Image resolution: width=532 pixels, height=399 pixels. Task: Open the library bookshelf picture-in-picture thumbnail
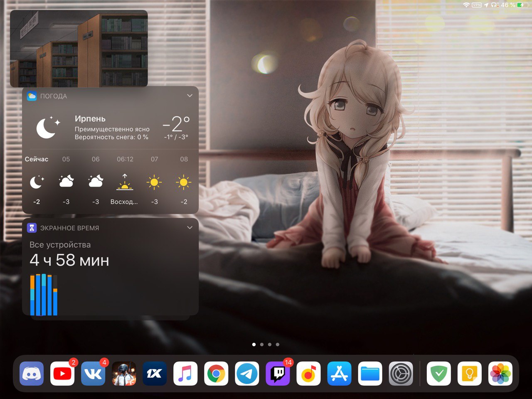[79, 48]
